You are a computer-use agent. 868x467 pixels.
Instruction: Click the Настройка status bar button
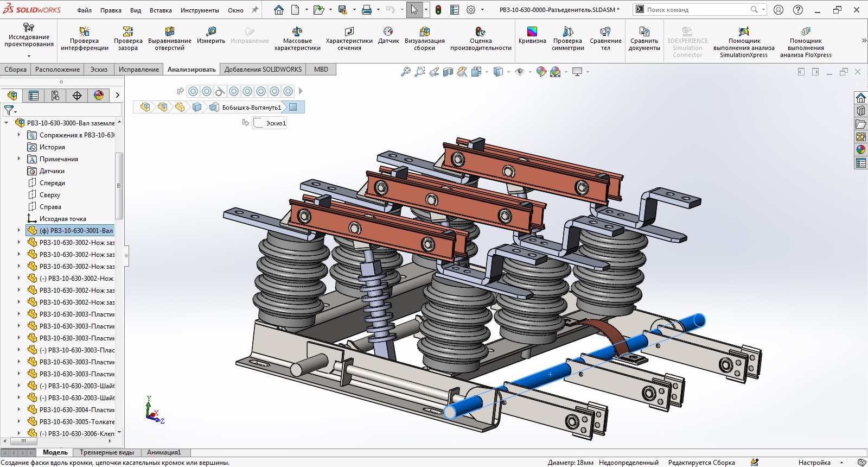[x=814, y=463]
